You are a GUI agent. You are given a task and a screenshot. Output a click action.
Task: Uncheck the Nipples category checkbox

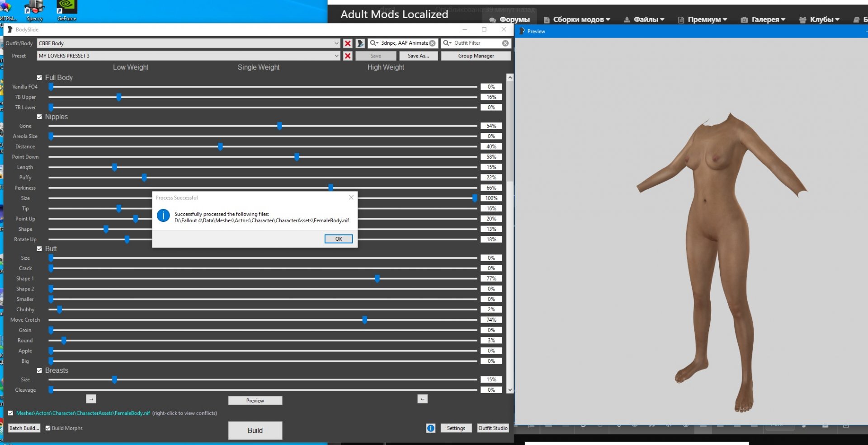(39, 117)
